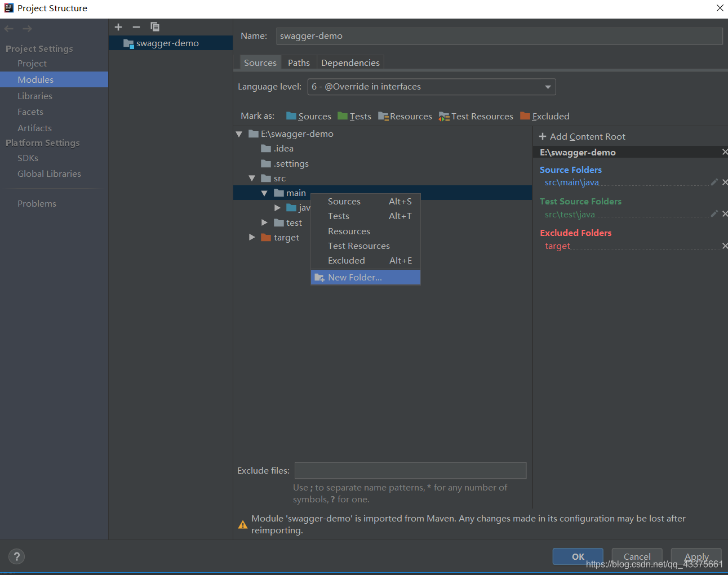
Task: Select the .settings folder
Action: coord(285,164)
